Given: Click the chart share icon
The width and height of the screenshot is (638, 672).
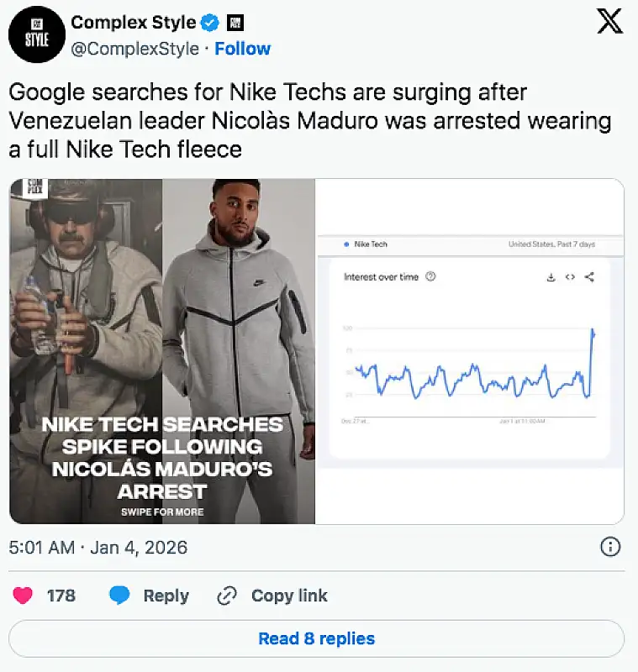Looking at the screenshot, I should tap(589, 277).
